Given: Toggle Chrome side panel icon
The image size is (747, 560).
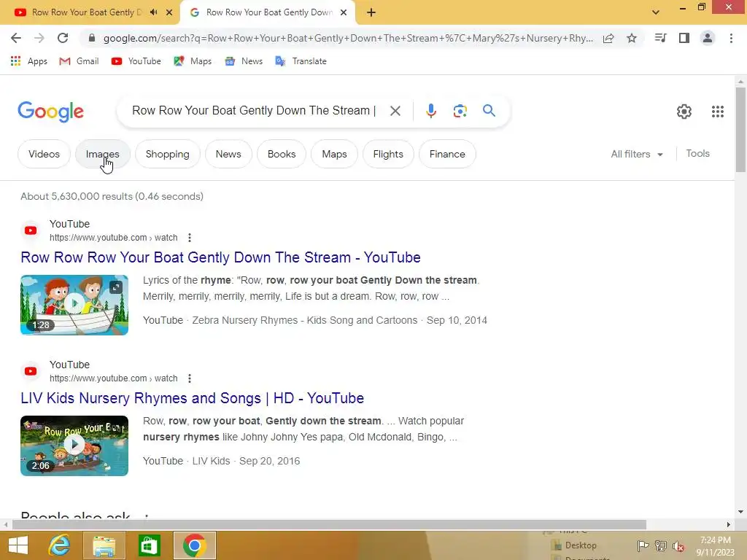Looking at the screenshot, I should click(x=684, y=38).
